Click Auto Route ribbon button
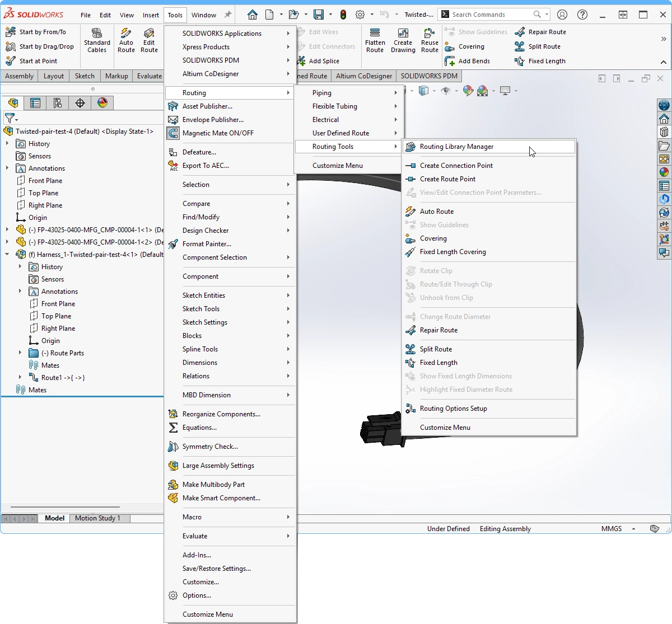 coord(126,40)
